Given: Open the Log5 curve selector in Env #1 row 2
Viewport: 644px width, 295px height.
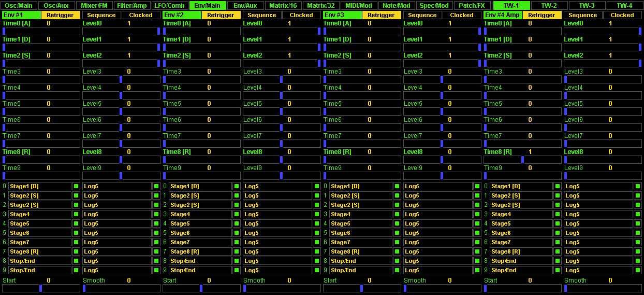Looking at the screenshot, I should pos(116,205).
